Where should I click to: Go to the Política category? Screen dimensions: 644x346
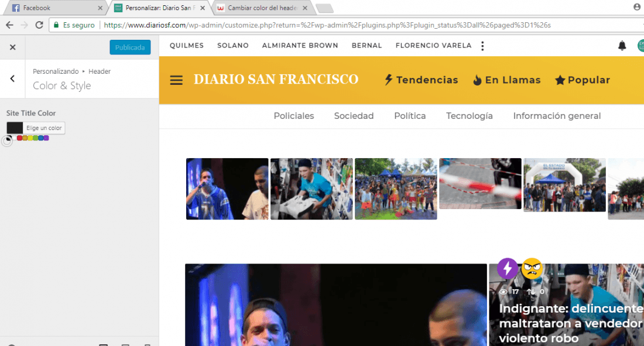tap(410, 116)
